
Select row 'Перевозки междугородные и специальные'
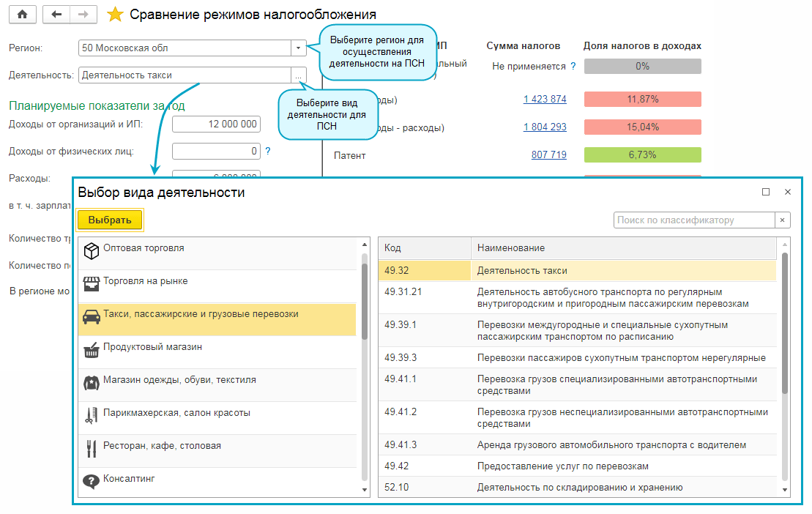578,331
